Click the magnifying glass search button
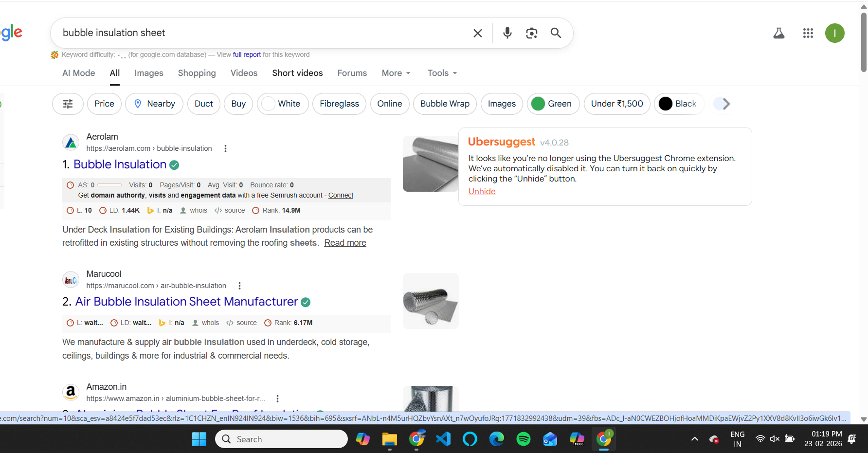The height and width of the screenshot is (453, 868). (556, 33)
